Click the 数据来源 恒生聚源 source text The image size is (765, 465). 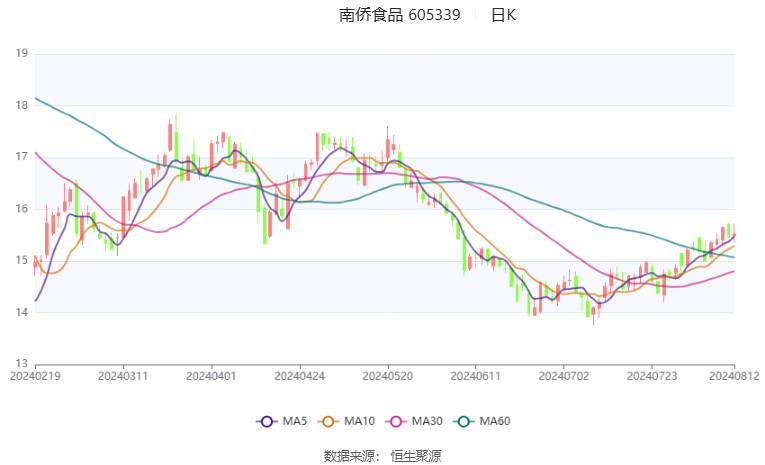click(x=382, y=455)
